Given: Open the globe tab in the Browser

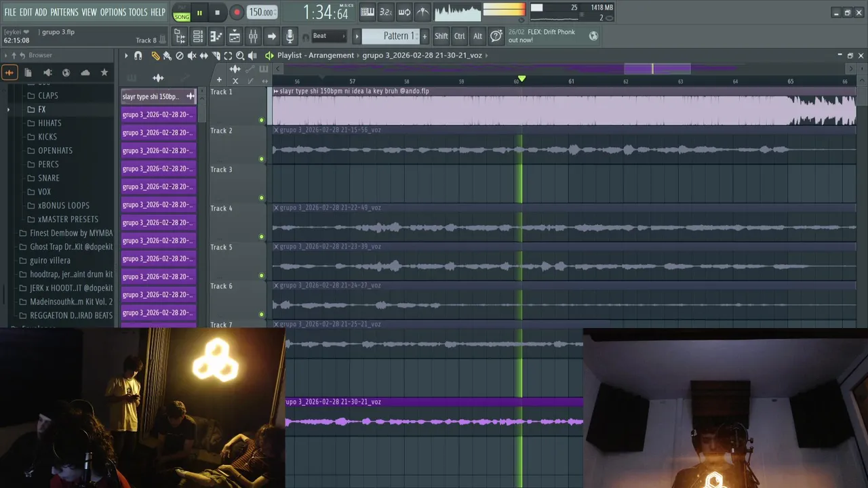Looking at the screenshot, I should 66,73.
